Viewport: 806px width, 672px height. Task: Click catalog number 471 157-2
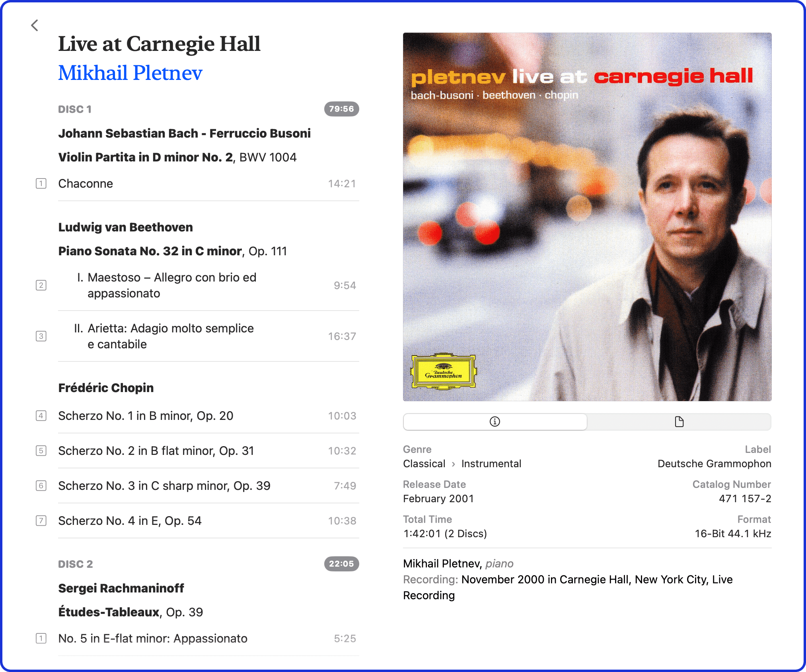tap(745, 499)
